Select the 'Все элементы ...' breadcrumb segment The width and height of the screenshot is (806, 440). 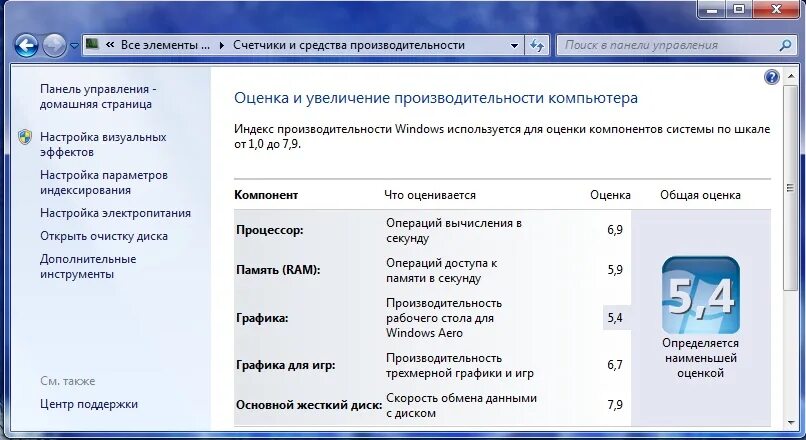coord(165,45)
